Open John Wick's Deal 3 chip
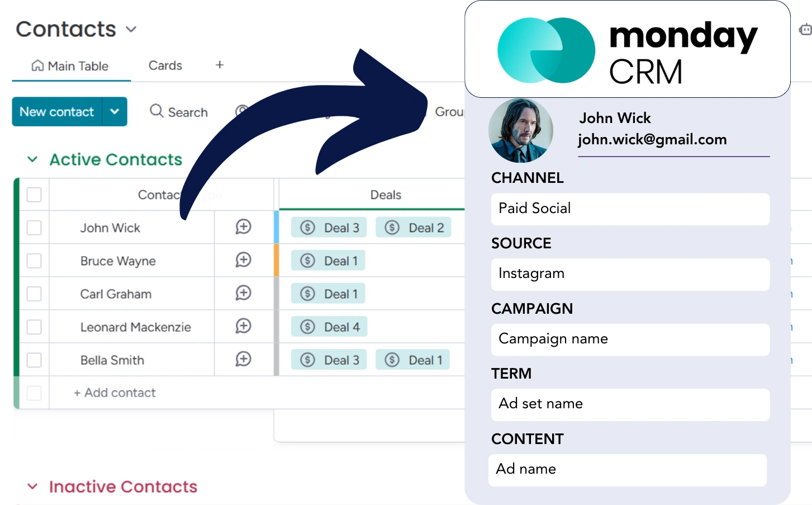 pyautogui.click(x=329, y=227)
